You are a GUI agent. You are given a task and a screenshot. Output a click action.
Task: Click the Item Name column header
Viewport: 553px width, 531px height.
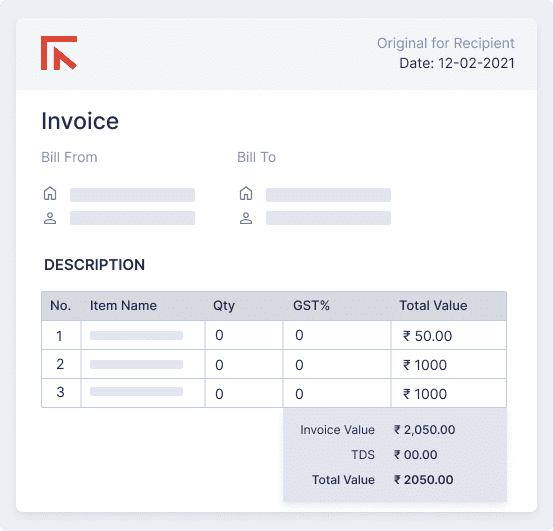[123, 305]
